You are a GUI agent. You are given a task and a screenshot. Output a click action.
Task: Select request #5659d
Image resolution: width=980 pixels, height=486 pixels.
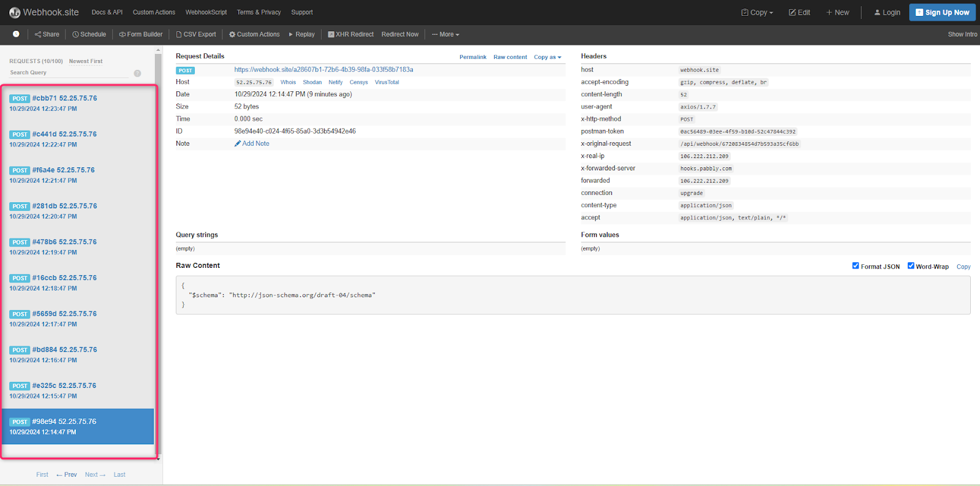coord(78,319)
